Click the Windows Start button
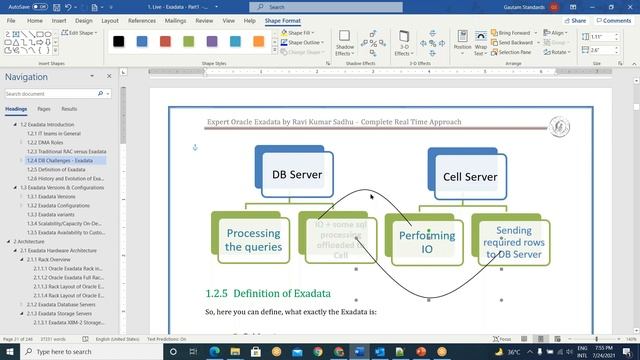Screen dimensions: 640x360 click(10, 351)
